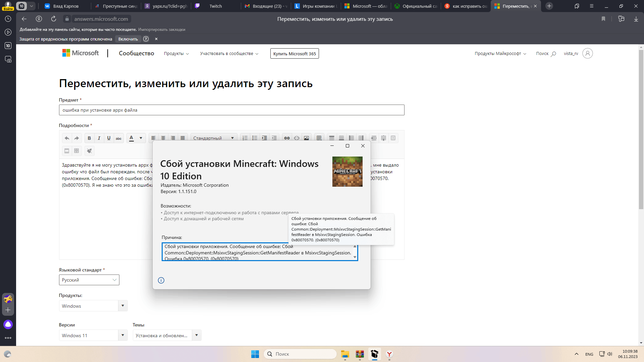Click the Купить Microsoft 365 button
Screen dimensions: 644x362
294,53
